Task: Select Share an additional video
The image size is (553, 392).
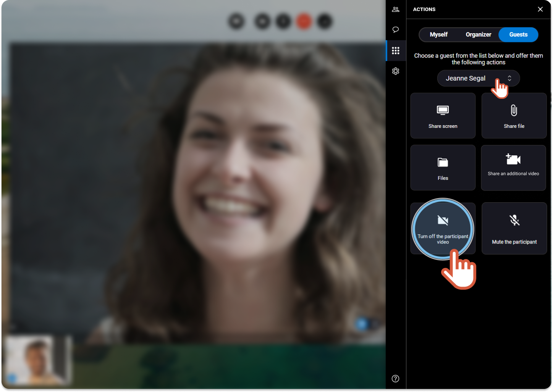Action: [x=514, y=168]
